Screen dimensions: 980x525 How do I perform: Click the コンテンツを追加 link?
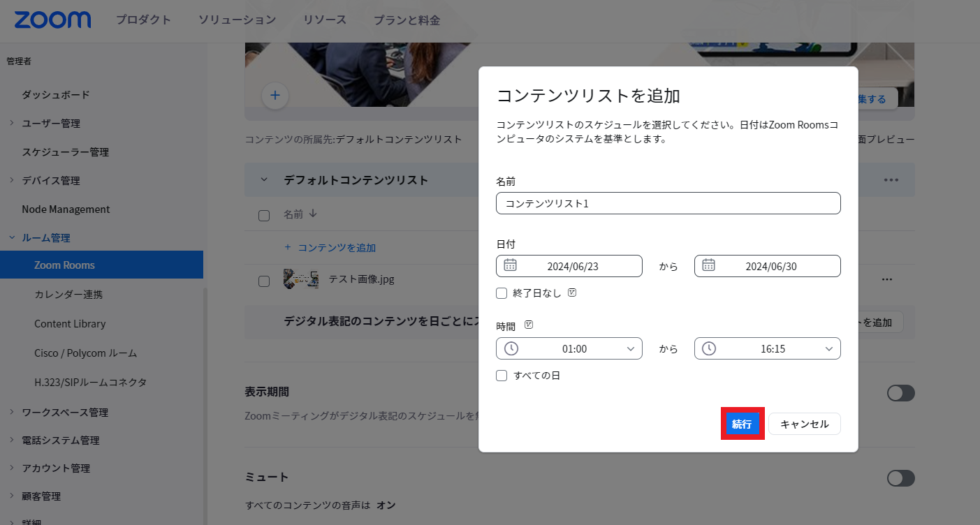click(330, 248)
